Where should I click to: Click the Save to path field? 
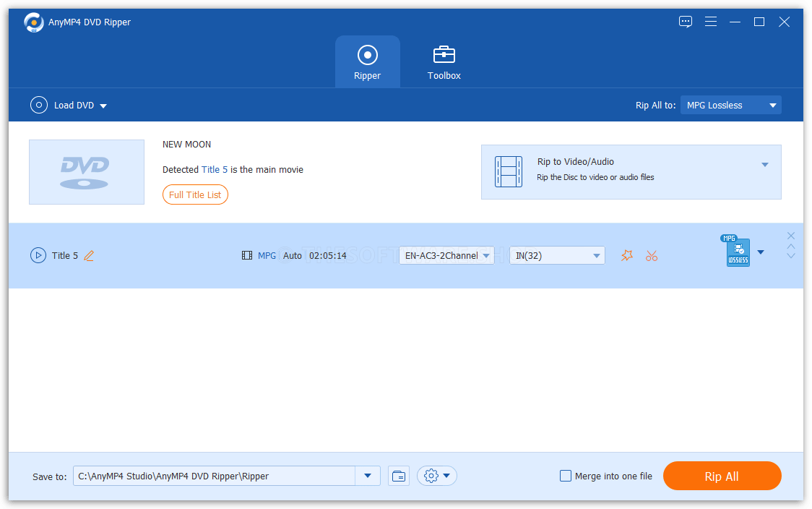click(x=215, y=476)
